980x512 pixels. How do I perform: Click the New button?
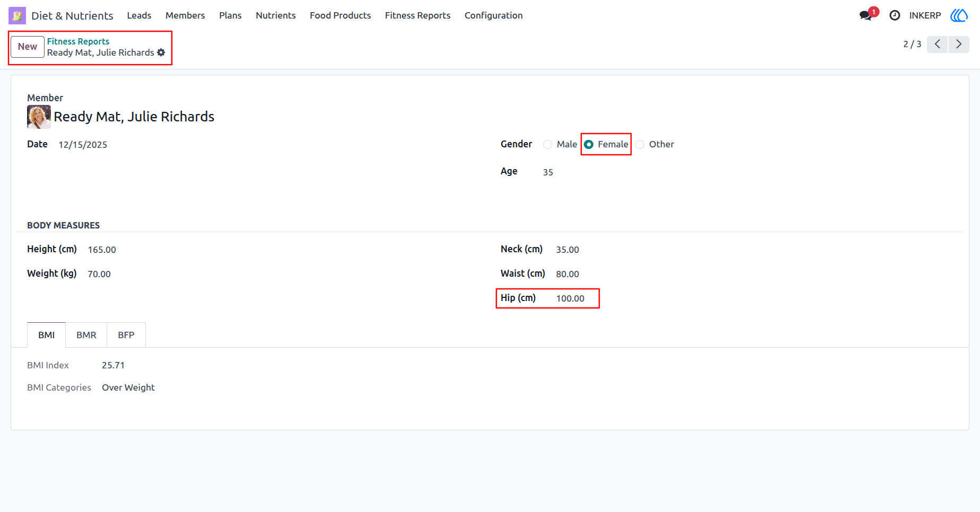[x=28, y=47]
